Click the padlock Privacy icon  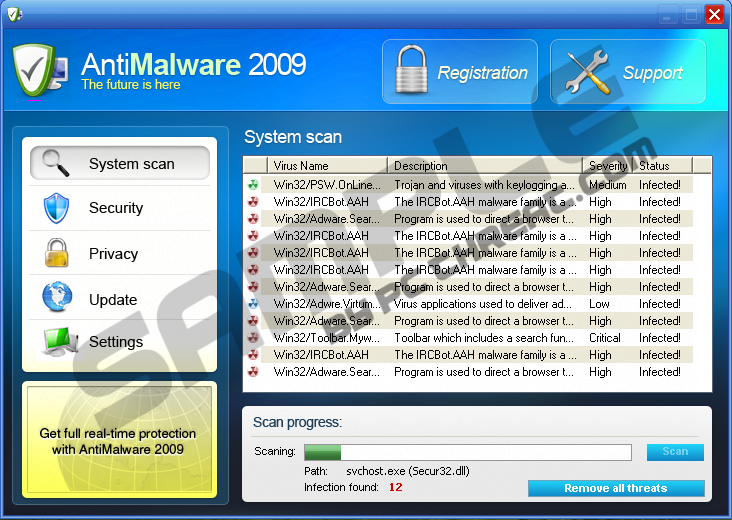coord(56,253)
